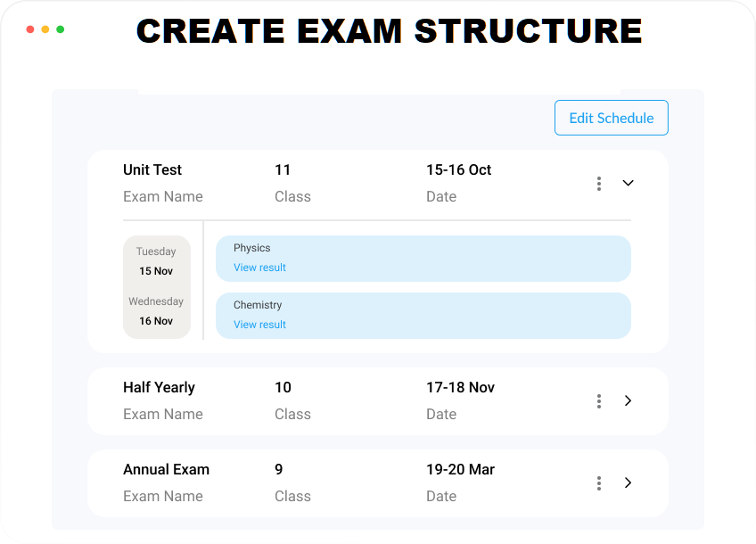Open three-dot menu for Annual Exam

coord(599,483)
